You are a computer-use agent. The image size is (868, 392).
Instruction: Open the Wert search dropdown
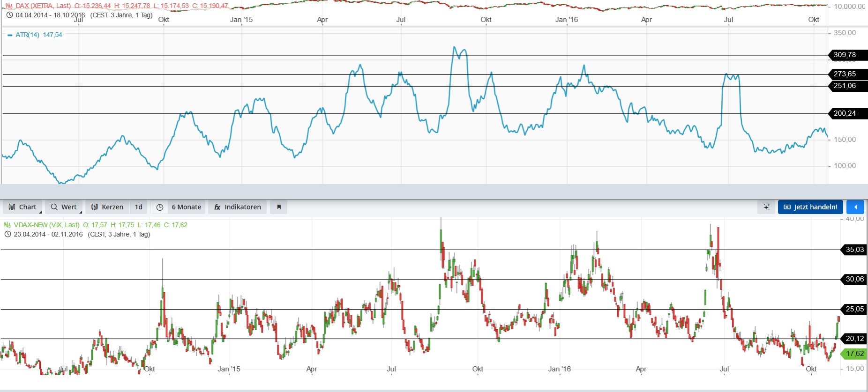[64, 207]
